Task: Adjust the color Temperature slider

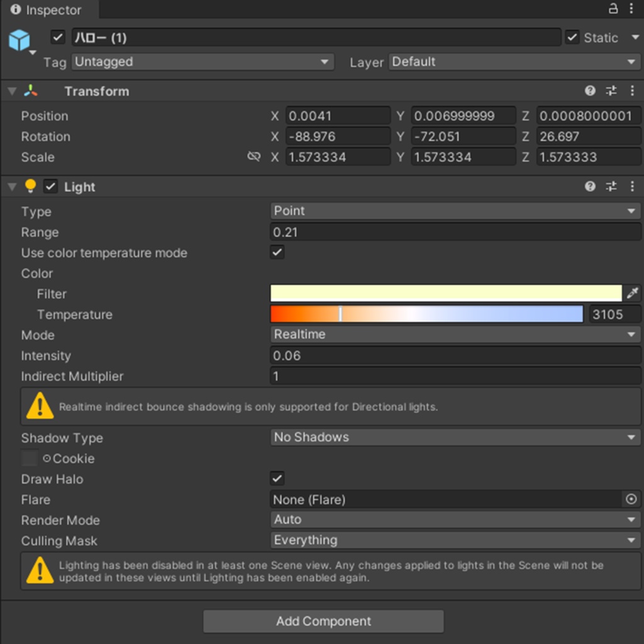Action: point(426,314)
